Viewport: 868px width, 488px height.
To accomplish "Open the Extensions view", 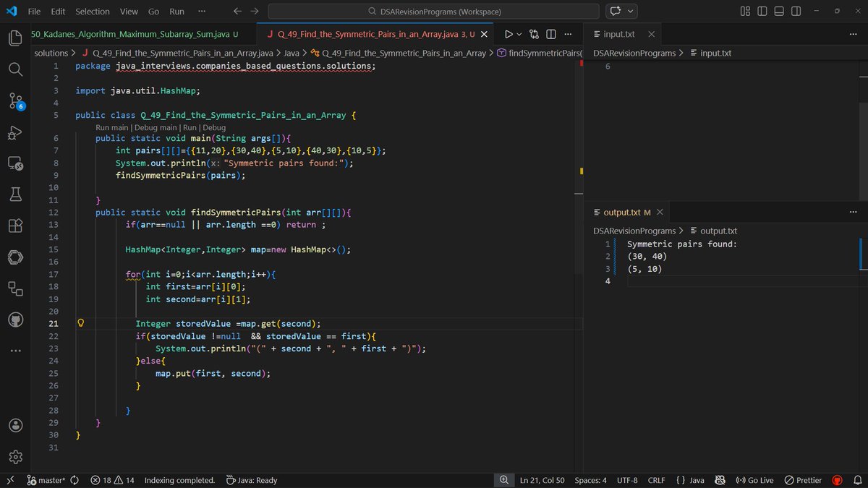I will pos(16,226).
